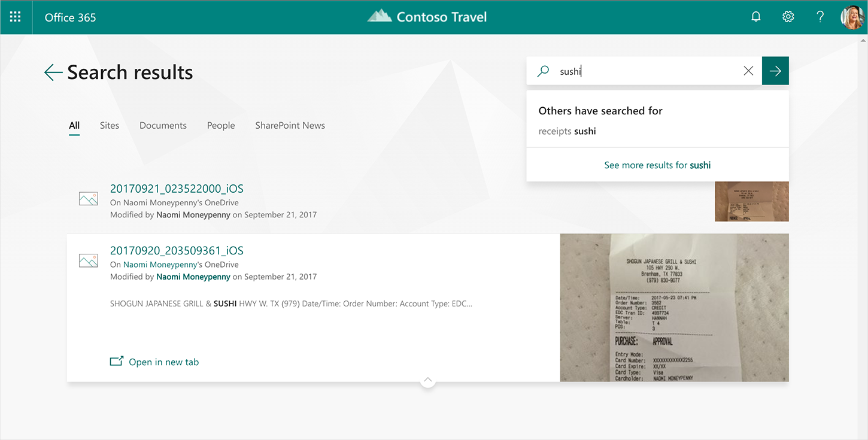The height and width of the screenshot is (440, 868).
Task: Click the image placeholder icon beside 20170921_023522000_iOS
Action: (88, 198)
